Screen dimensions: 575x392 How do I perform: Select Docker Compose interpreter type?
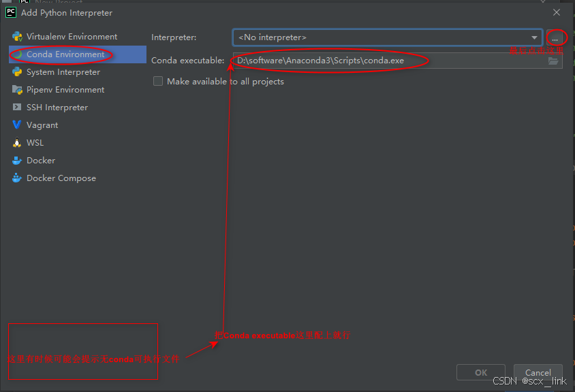78,178
